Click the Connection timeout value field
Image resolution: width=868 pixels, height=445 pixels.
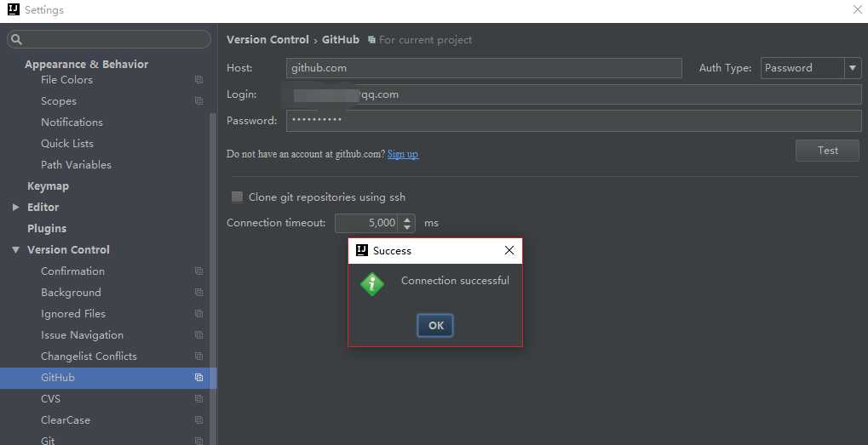pos(368,223)
